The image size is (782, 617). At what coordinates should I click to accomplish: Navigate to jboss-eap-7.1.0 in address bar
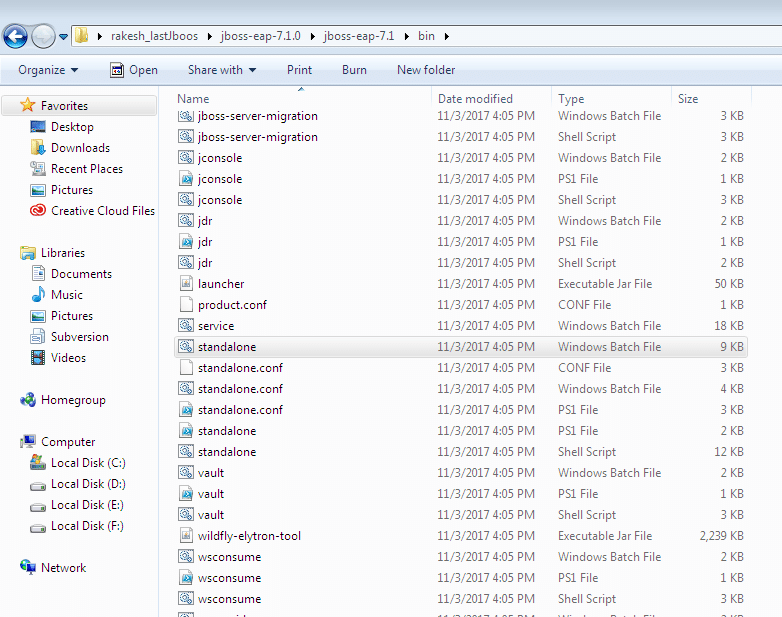click(265, 37)
